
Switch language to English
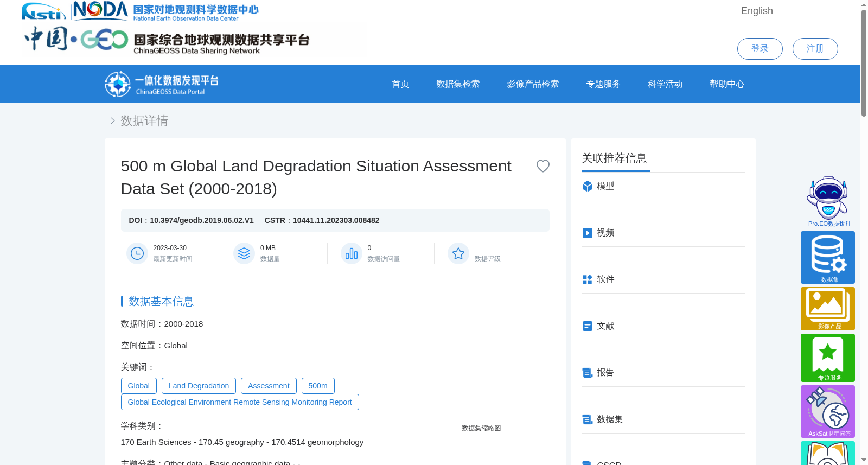[x=757, y=11]
